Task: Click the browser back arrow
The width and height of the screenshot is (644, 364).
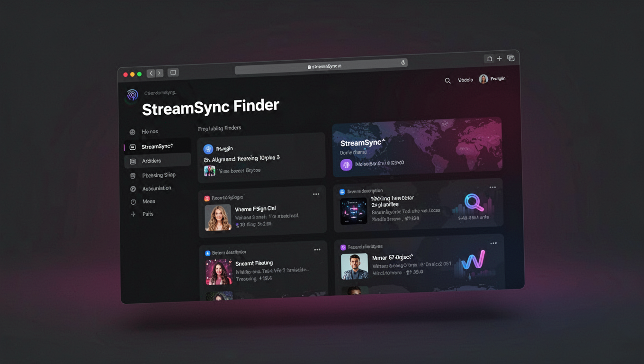Action: pyautogui.click(x=151, y=73)
